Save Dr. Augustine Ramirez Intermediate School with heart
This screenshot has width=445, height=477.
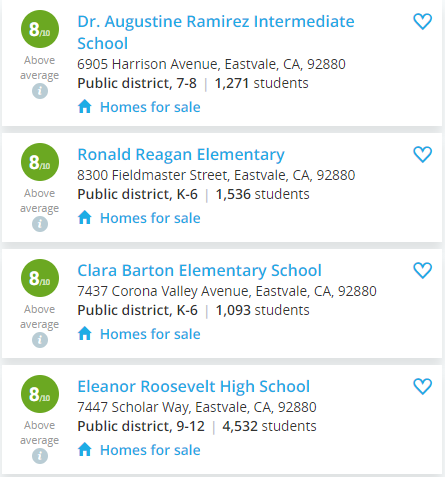[x=423, y=21]
